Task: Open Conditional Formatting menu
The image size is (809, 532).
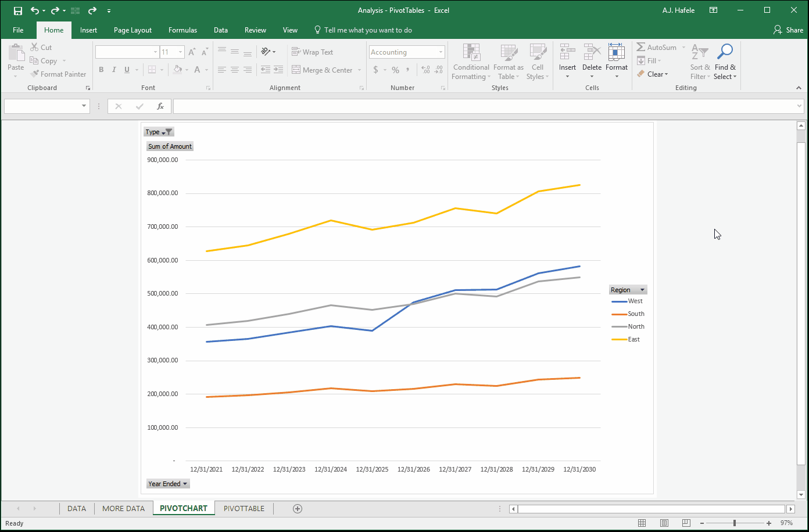Action: click(x=471, y=62)
